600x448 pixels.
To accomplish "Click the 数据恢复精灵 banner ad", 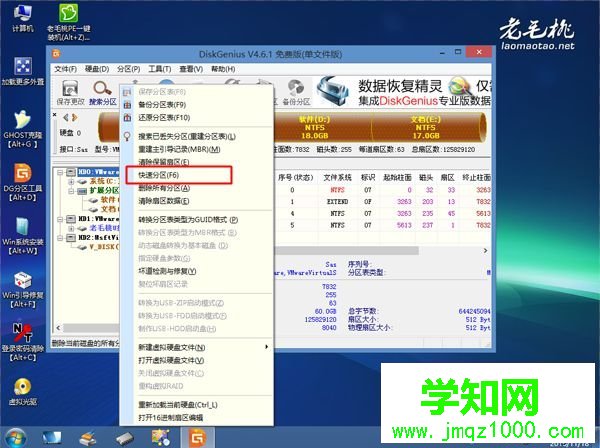I will click(x=403, y=92).
